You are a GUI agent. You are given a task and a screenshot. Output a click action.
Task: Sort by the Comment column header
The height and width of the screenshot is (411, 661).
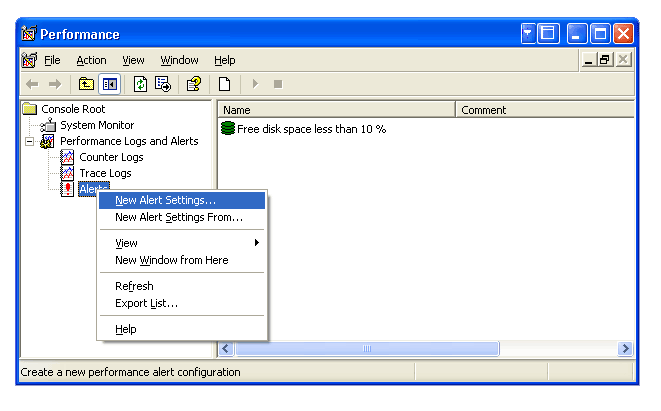[x=545, y=110]
